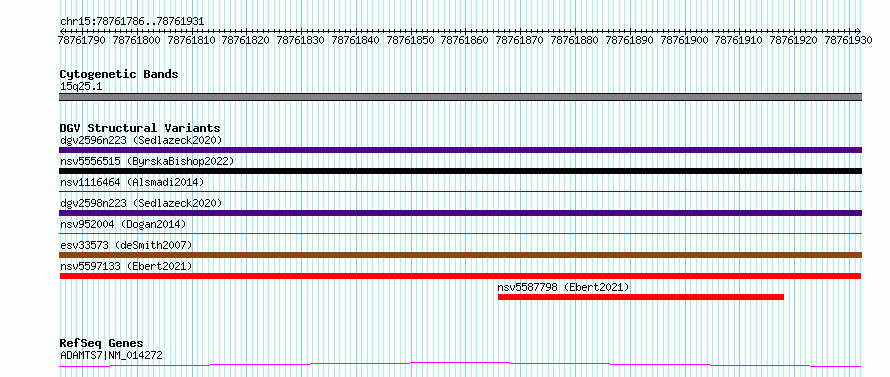
Task: Click the chr15:78761786..78761931 region label
Action: coord(132,21)
